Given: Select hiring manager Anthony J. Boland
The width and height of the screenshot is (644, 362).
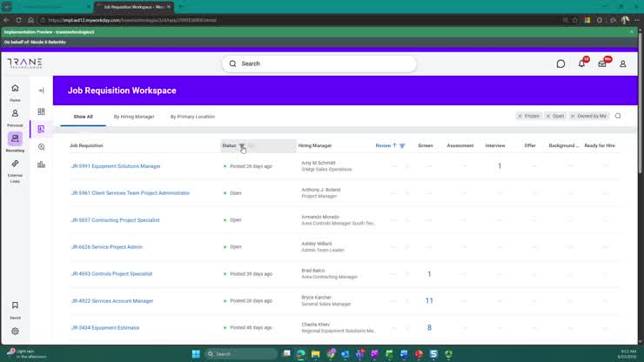Looking at the screenshot, I should point(321,190).
